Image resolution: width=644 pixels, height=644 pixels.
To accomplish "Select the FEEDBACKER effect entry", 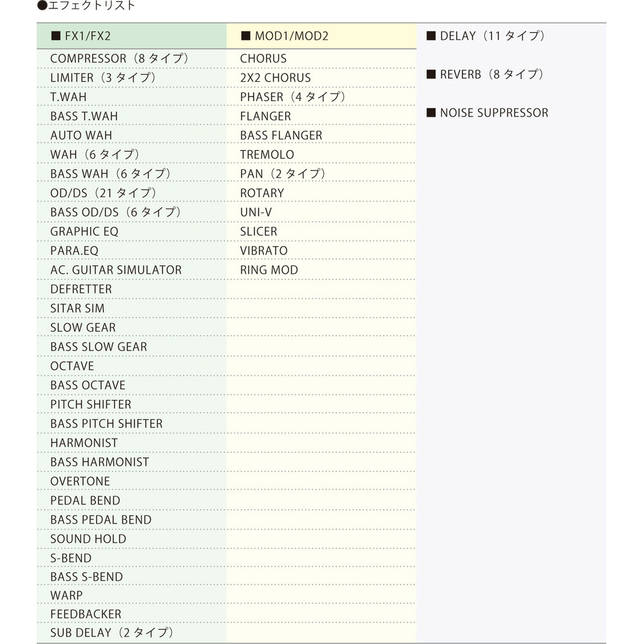I will (86, 614).
